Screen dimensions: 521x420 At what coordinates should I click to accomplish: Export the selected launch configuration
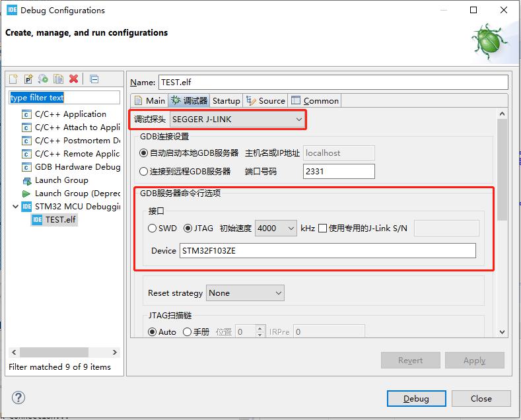(x=43, y=79)
